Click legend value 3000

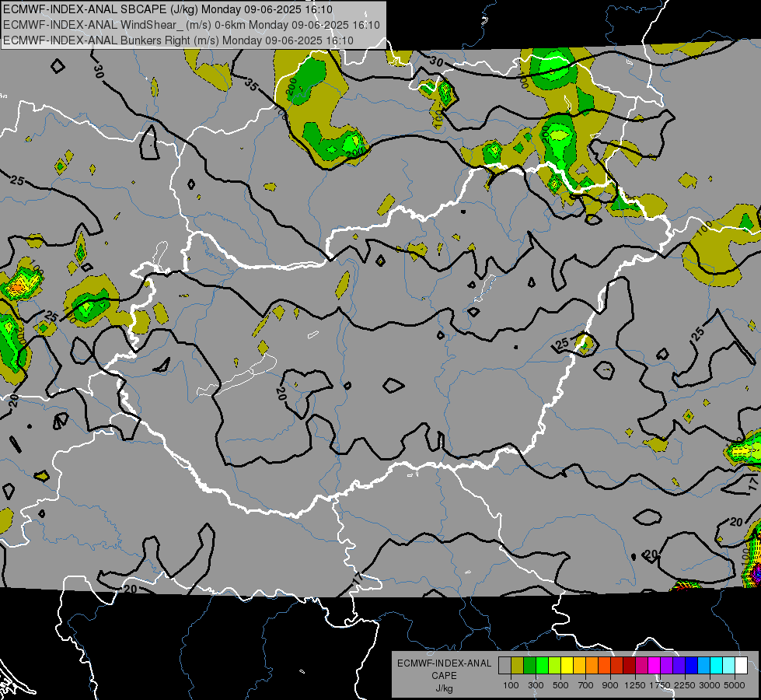(x=710, y=685)
